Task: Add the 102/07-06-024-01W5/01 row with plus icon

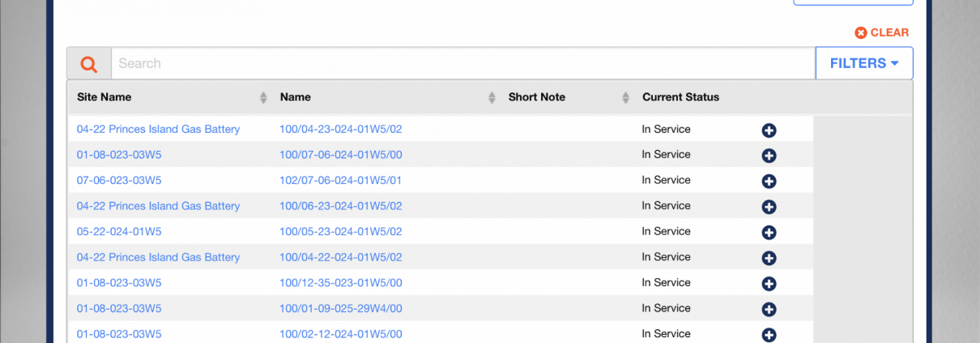Action: tap(769, 182)
